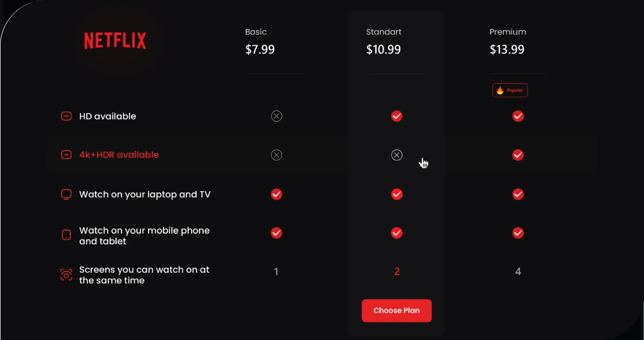This screenshot has width=644, height=340.
Task: Click the screens icon for simultaneous viewing
Action: pos(66,274)
